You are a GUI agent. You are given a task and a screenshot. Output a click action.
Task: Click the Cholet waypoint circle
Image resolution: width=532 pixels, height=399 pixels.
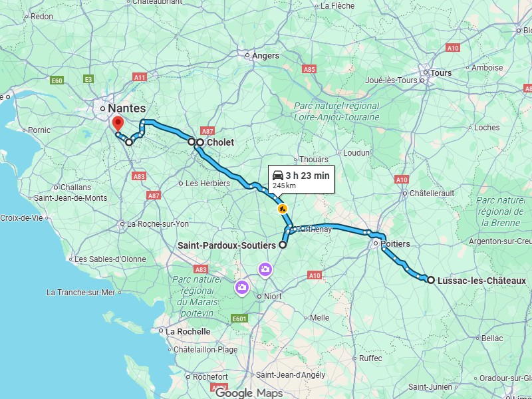(200, 142)
